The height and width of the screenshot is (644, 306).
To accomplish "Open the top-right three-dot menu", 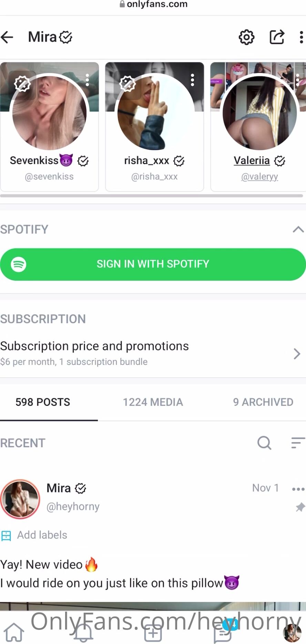I will (301, 37).
